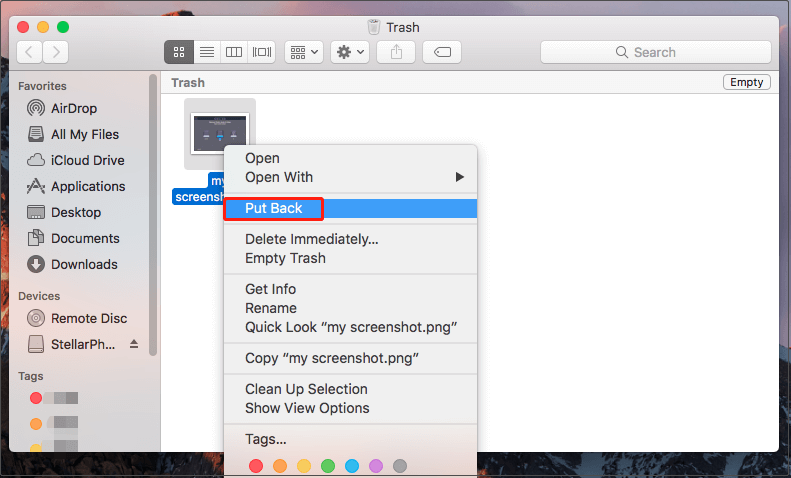Zoom the Trash window with green button
The height and width of the screenshot is (478, 791).
(x=63, y=27)
